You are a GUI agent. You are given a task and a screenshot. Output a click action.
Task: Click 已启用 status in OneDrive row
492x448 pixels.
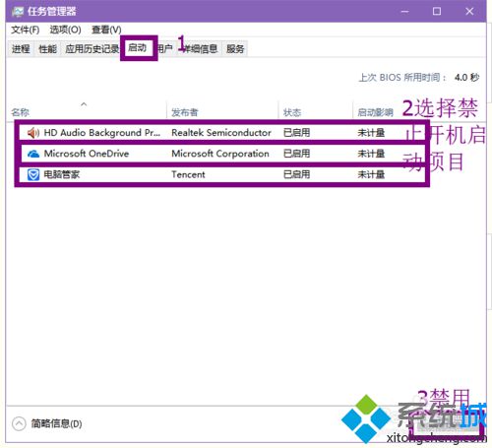click(x=296, y=154)
